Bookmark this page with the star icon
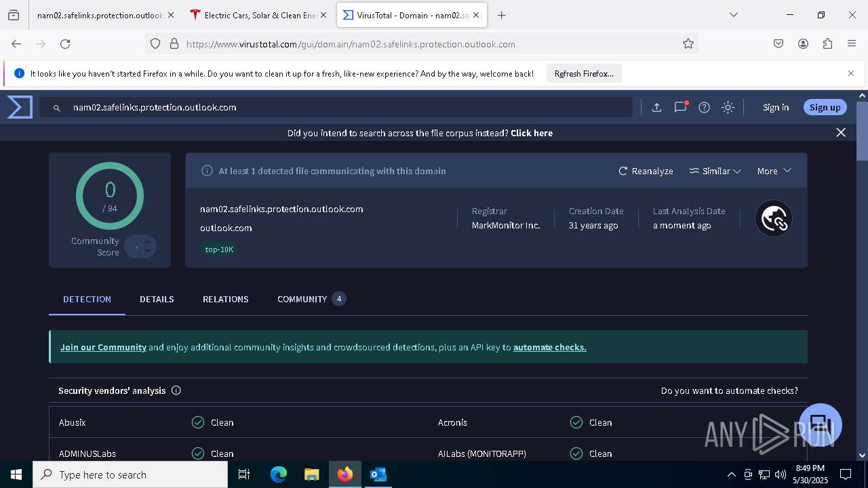The image size is (868, 488). 688,44
